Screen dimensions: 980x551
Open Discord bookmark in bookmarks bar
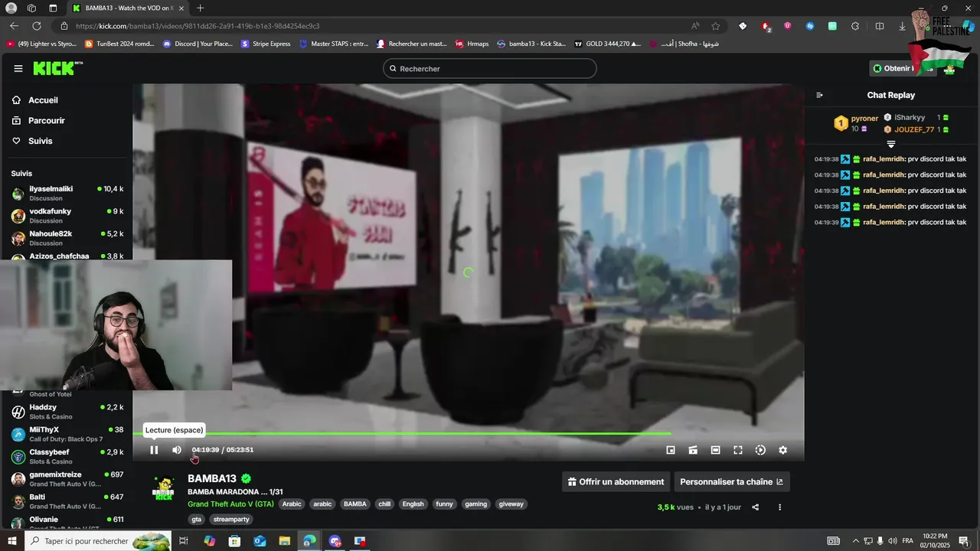point(198,44)
